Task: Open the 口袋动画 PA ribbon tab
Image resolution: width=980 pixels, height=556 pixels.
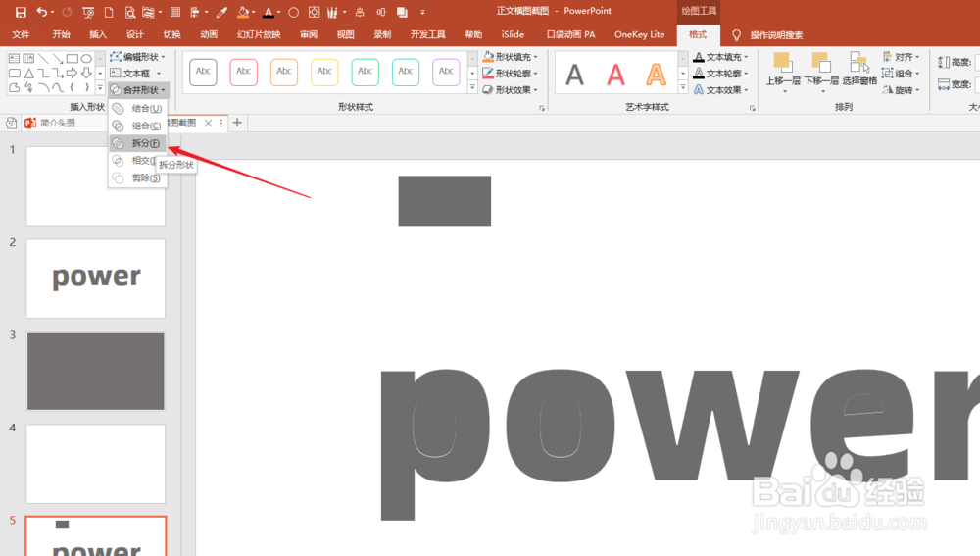Action: pos(570,34)
